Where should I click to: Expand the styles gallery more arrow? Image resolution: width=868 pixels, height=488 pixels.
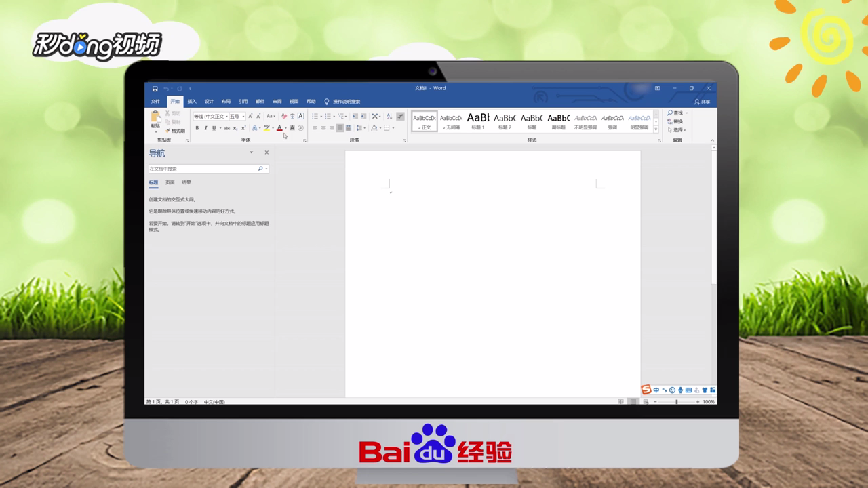point(656,129)
